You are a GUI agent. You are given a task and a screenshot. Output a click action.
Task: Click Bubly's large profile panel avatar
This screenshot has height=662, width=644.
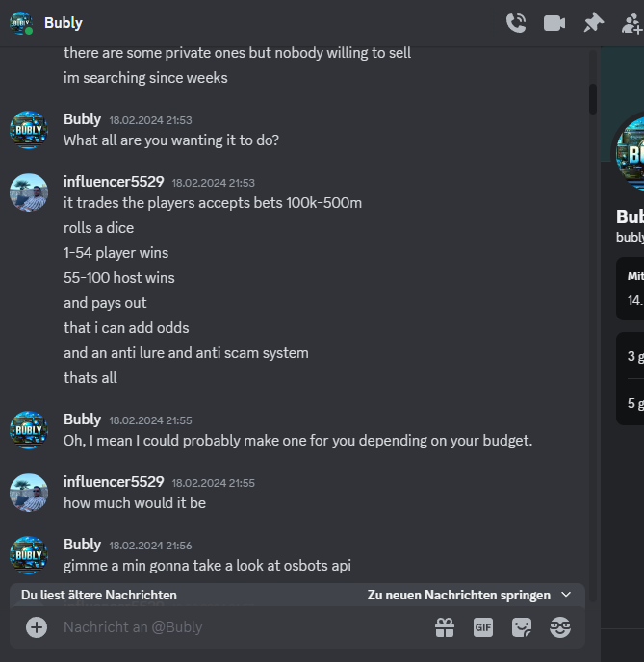click(631, 154)
